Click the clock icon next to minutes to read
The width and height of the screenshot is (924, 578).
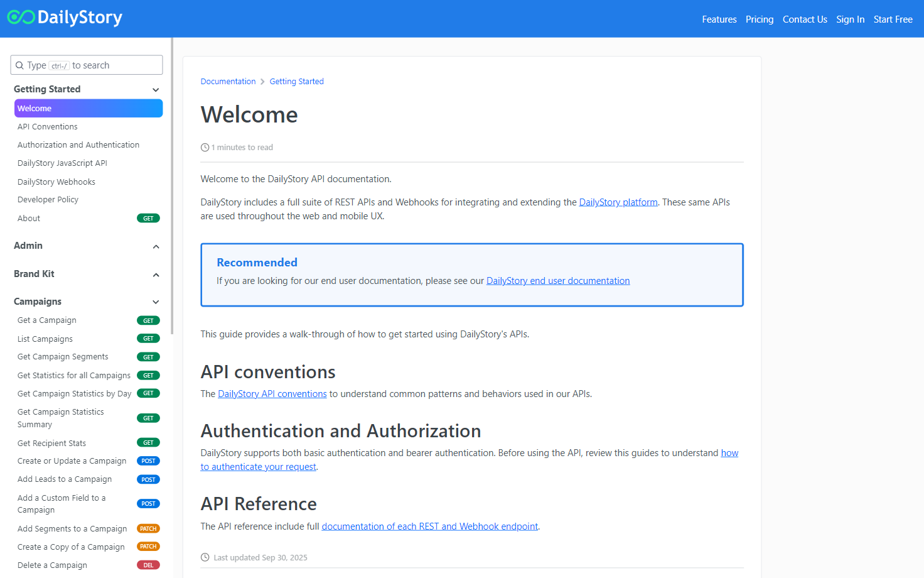pos(205,148)
